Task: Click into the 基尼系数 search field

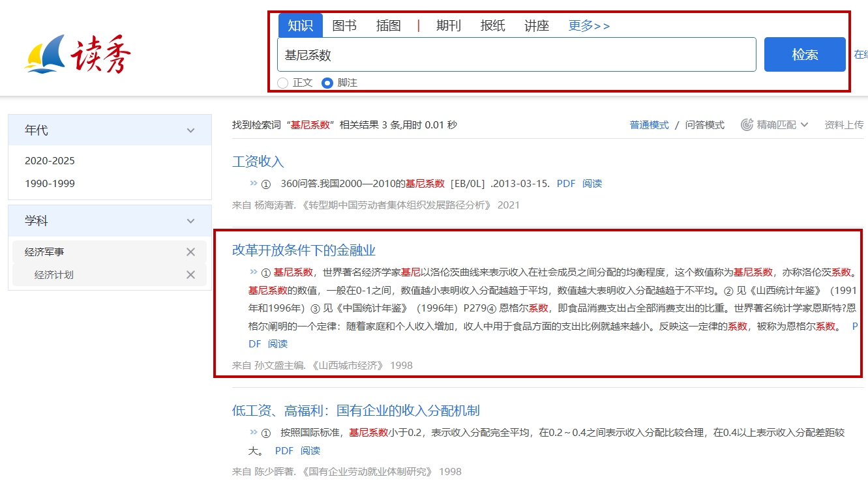Action: 515,55
